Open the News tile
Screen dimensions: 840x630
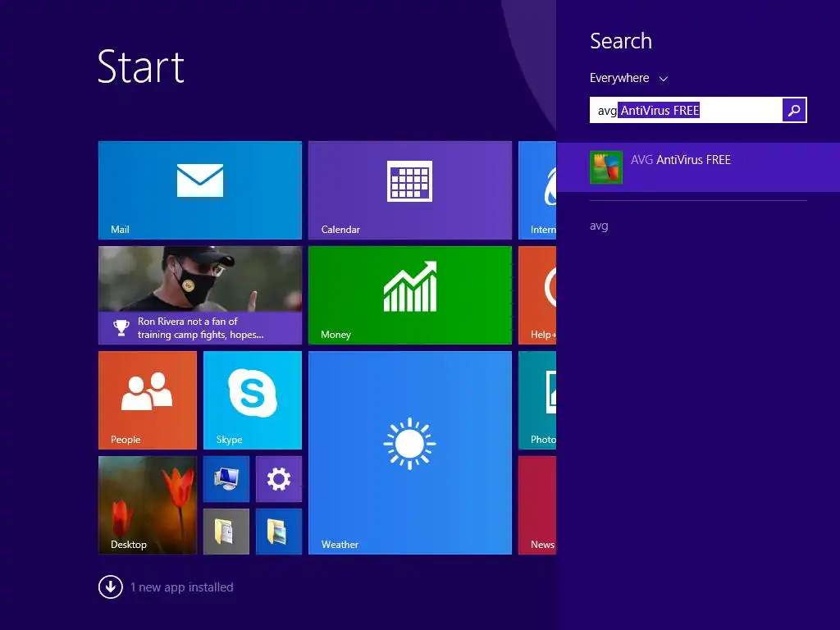coord(537,505)
